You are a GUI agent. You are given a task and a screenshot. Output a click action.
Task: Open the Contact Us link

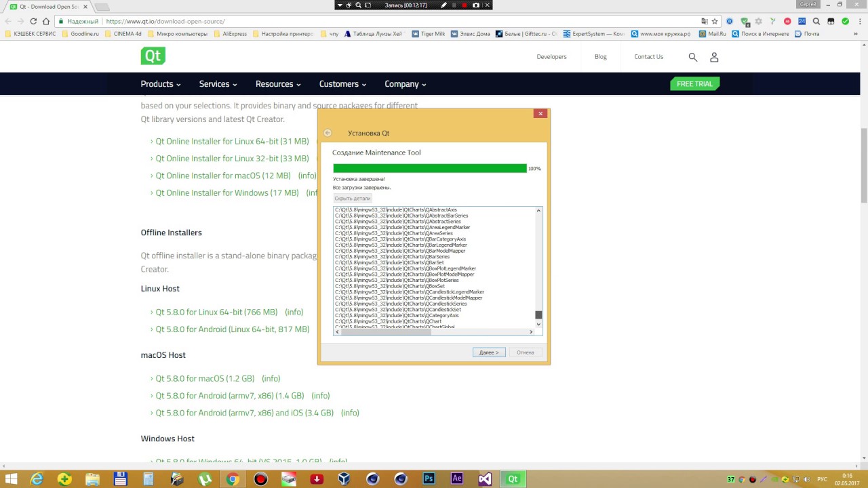[649, 57]
